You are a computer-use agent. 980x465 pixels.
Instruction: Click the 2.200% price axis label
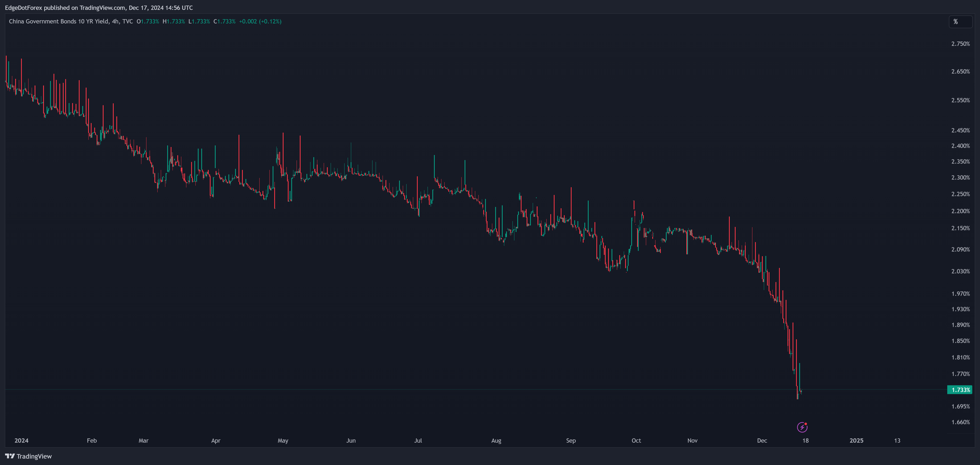click(960, 211)
